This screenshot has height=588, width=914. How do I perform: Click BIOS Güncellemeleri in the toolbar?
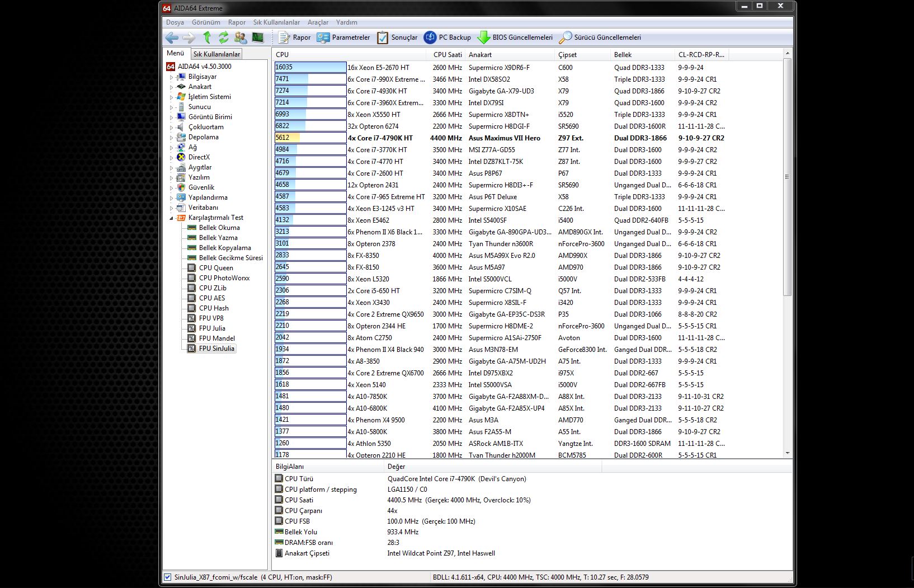pos(515,37)
